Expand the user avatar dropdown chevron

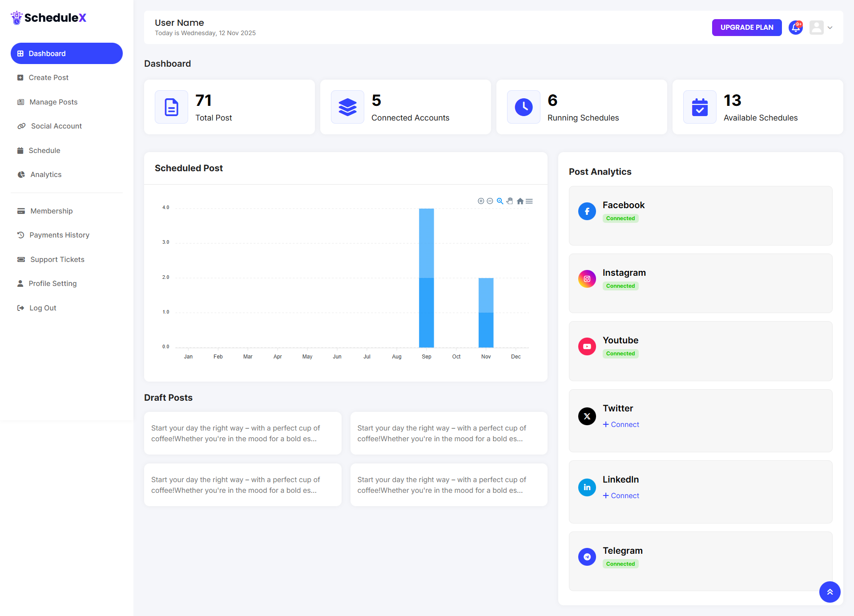tap(830, 28)
